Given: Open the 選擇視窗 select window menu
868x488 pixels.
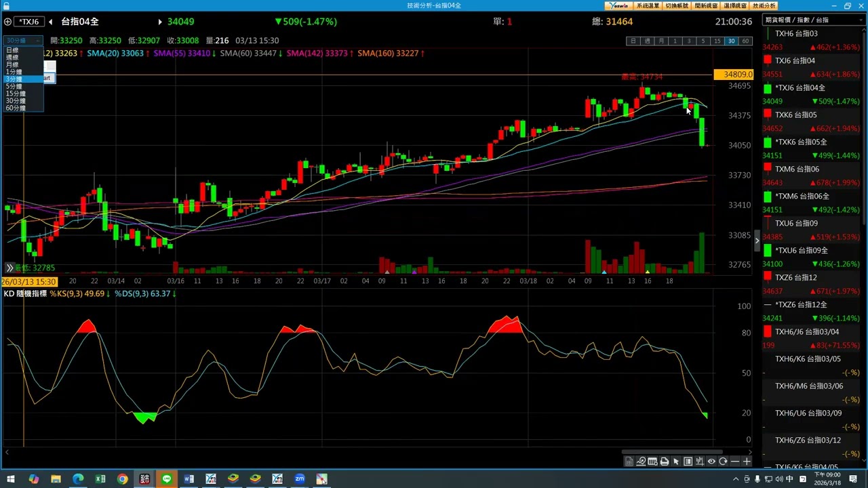Looking at the screenshot, I should tap(735, 5).
